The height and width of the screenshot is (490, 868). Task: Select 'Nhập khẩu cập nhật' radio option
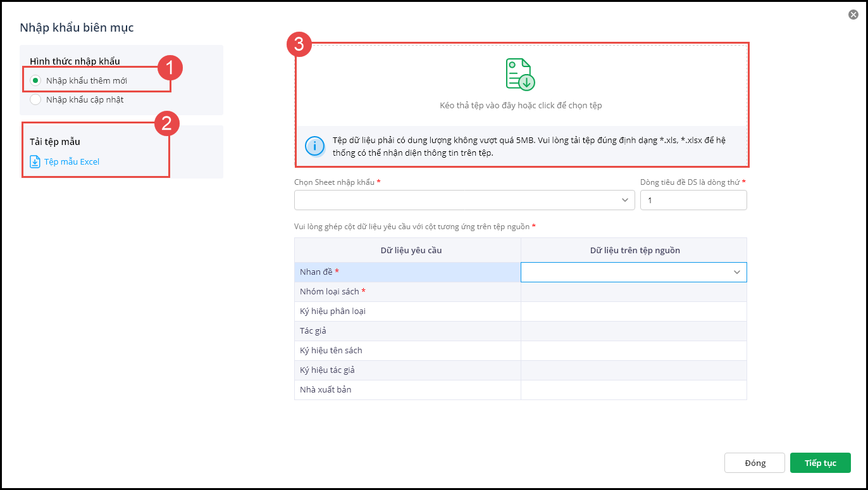36,99
